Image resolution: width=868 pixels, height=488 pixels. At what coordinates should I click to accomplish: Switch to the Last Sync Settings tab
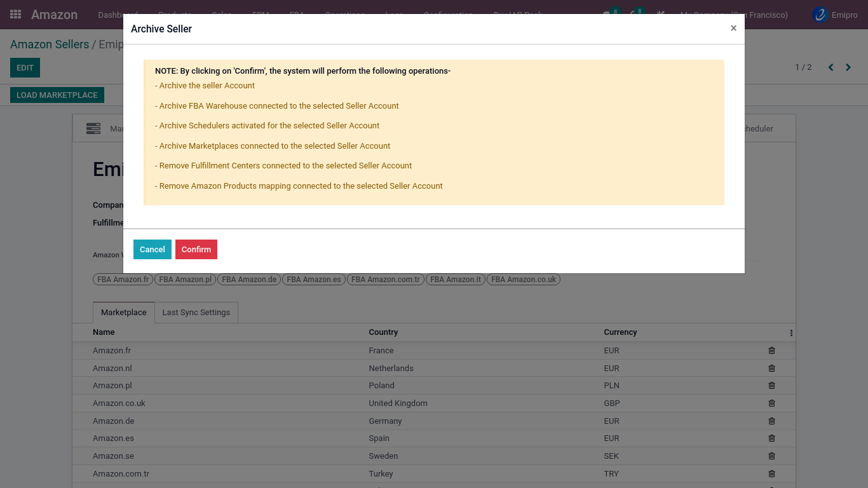196,313
